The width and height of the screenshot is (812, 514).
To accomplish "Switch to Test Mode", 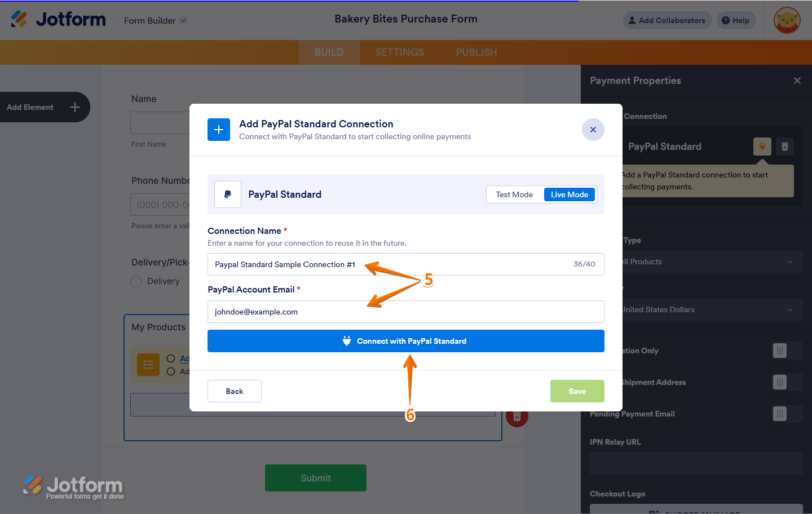I will coord(514,194).
